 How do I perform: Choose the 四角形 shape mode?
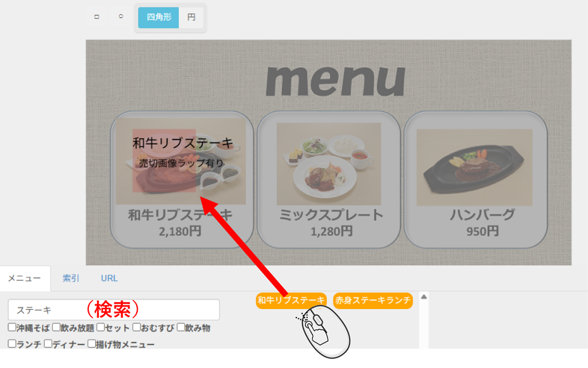point(158,17)
